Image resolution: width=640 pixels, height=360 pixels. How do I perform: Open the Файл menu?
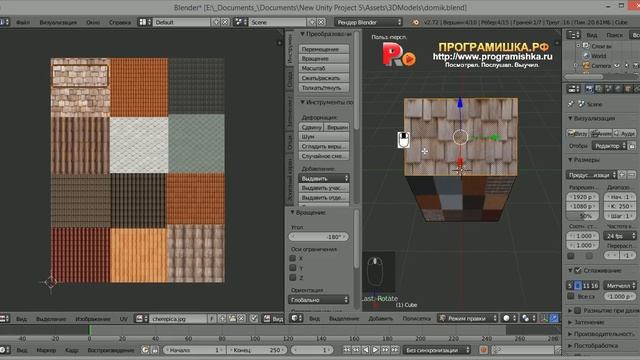tap(23, 22)
